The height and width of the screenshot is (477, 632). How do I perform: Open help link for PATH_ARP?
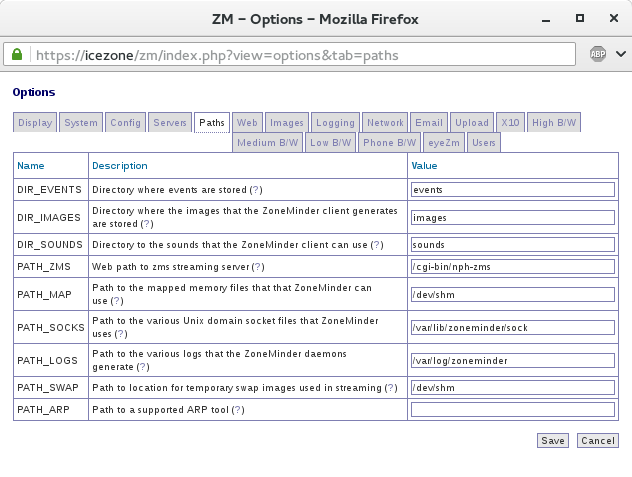(238, 410)
